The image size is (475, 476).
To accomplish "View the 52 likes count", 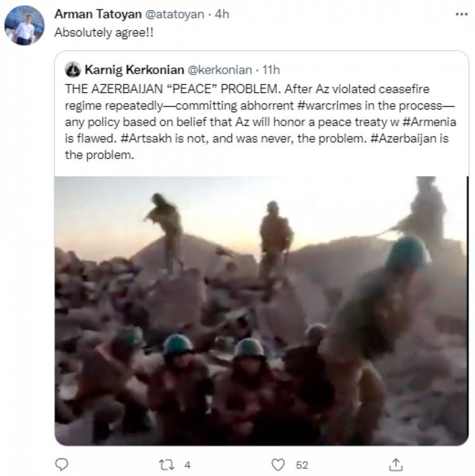I will coord(302,465).
